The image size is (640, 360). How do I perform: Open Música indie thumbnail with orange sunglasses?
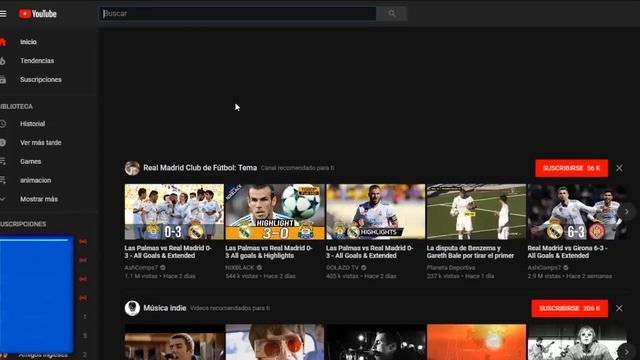pos(275,342)
